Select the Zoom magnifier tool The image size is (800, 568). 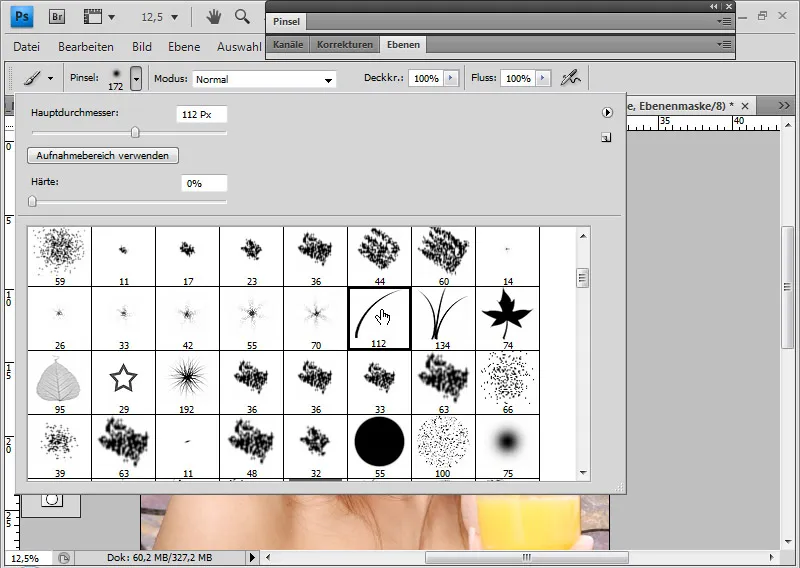click(242, 17)
